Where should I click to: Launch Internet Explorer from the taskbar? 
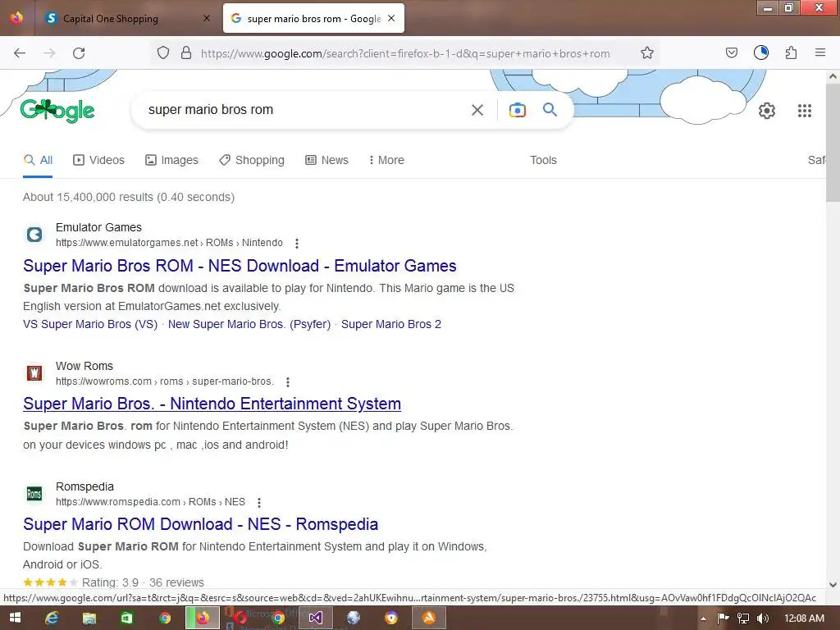click(52, 618)
